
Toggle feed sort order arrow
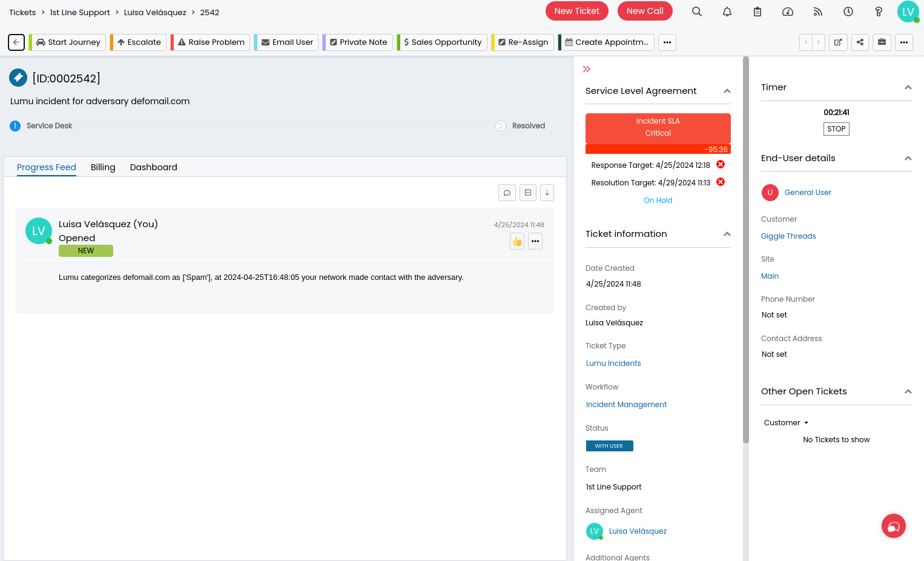(547, 193)
